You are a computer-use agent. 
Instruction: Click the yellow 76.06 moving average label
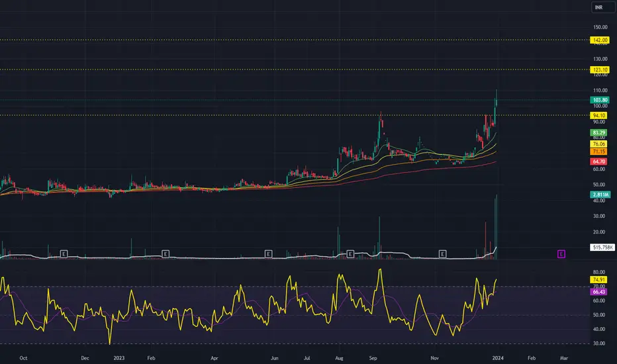tap(598, 144)
